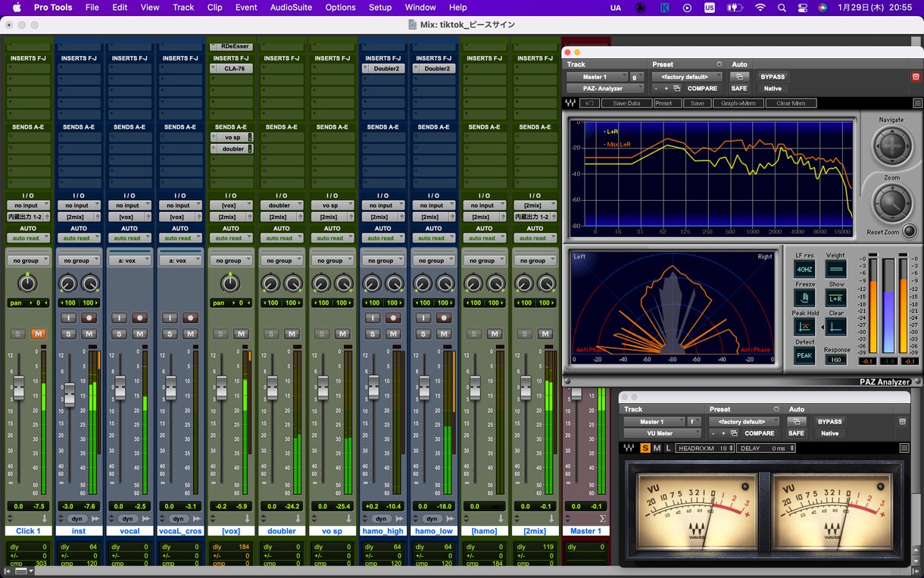Open the VU Meter hamburger menu icon

pos(904,448)
